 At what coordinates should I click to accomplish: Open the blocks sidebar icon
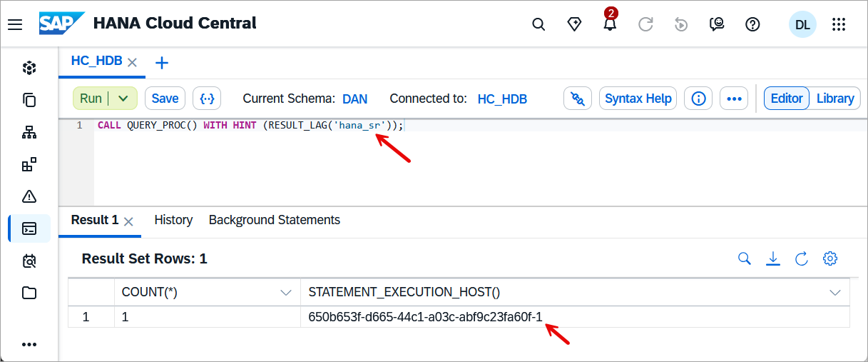[x=29, y=165]
